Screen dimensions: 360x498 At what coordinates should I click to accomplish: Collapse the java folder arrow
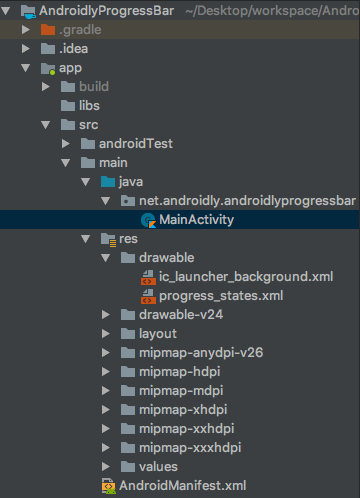point(86,182)
